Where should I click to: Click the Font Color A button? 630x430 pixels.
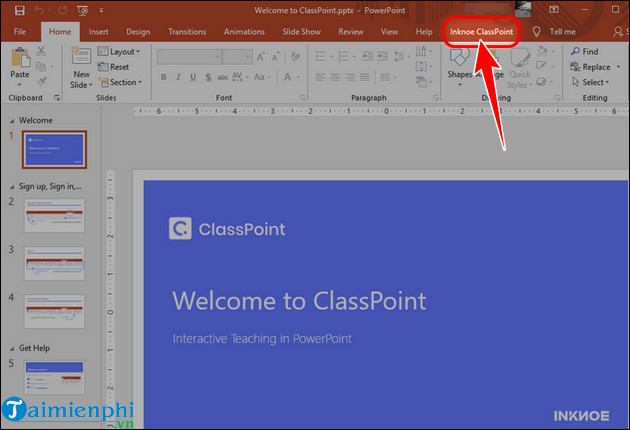click(288, 77)
